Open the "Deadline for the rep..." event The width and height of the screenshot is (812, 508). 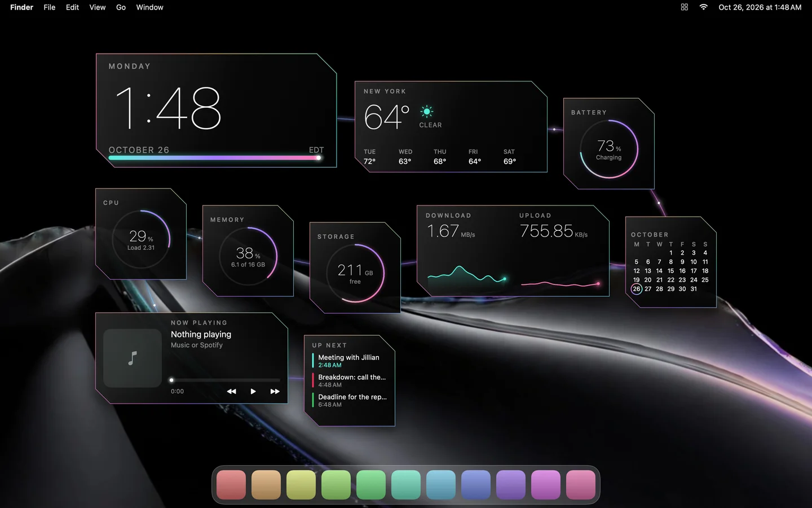(350, 400)
